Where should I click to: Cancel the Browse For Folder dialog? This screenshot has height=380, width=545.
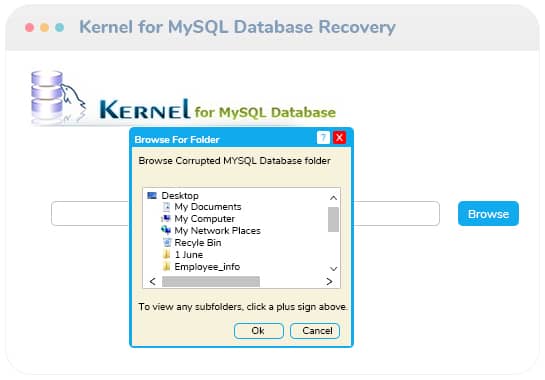pos(315,331)
